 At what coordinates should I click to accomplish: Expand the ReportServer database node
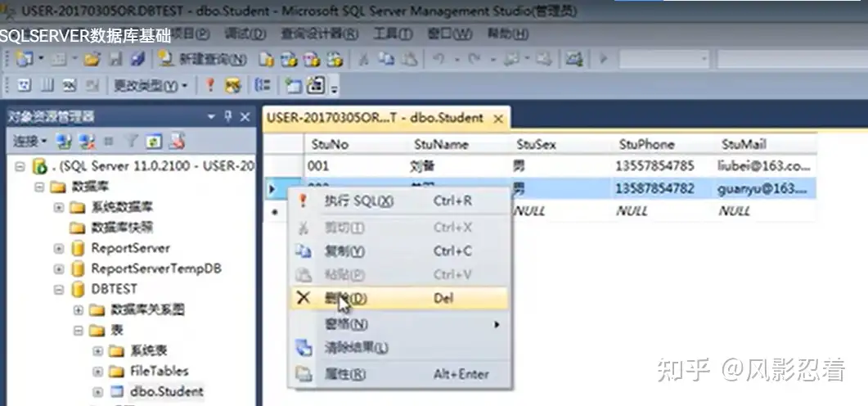pos(59,248)
